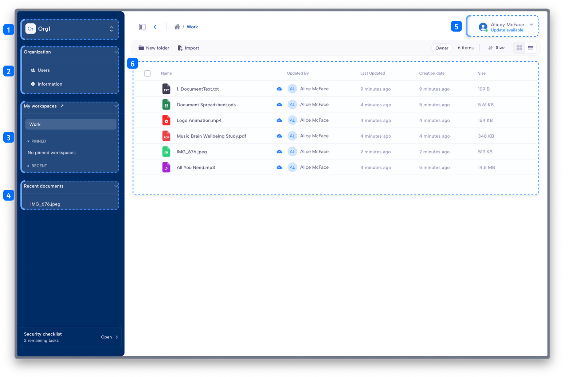Viewport: 588px width, 377px height.
Task: Open recent document IMG_676.jpeg in sidebar
Action: coord(45,204)
